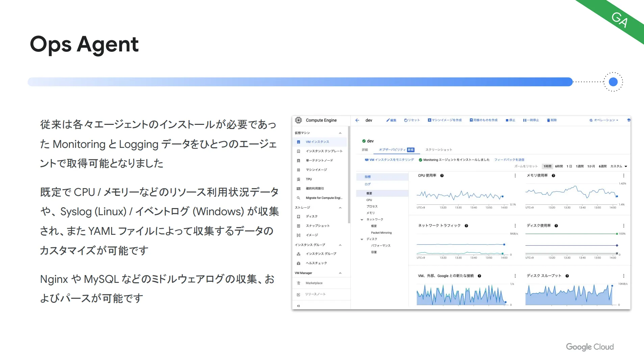The height and width of the screenshot is (360, 644).
Task: Select VM インスタンス in the sidebar
Action: pos(320,142)
